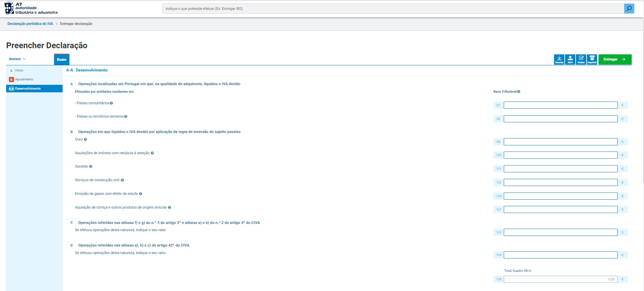The height and width of the screenshot is (291, 644).
Task: Go to Apuramento section in sidebar
Action: [24, 79]
